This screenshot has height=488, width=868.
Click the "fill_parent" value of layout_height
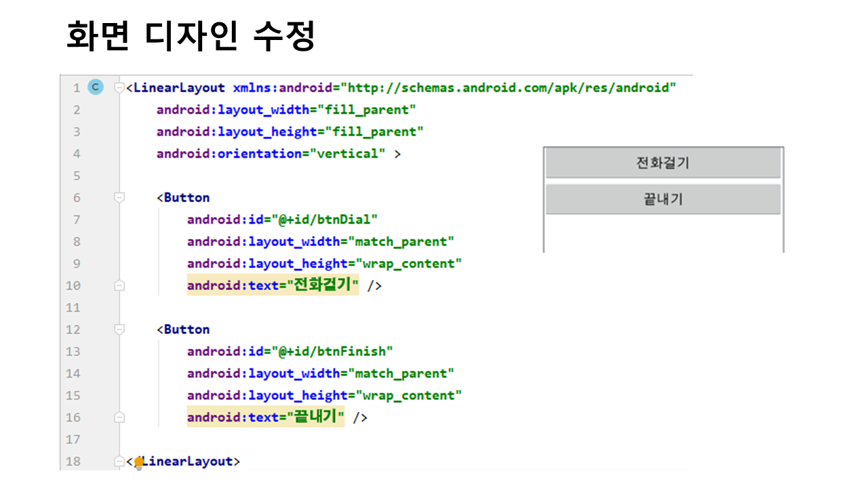[374, 131]
